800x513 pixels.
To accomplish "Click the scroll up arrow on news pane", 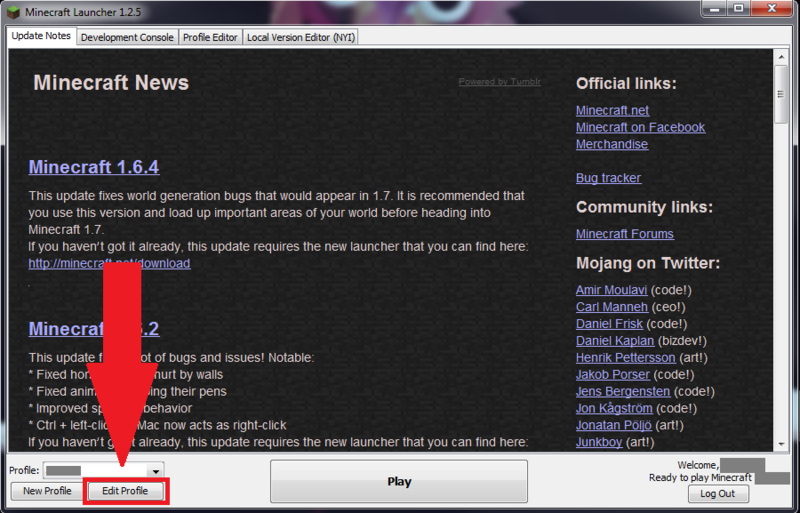I will (781, 57).
